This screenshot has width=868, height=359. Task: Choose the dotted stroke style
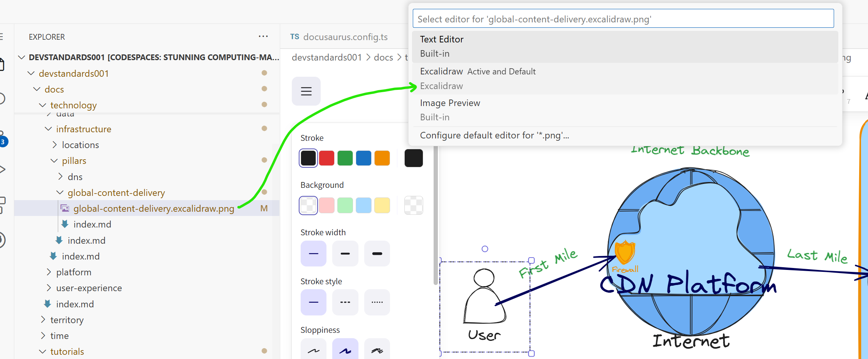tap(377, 302)
